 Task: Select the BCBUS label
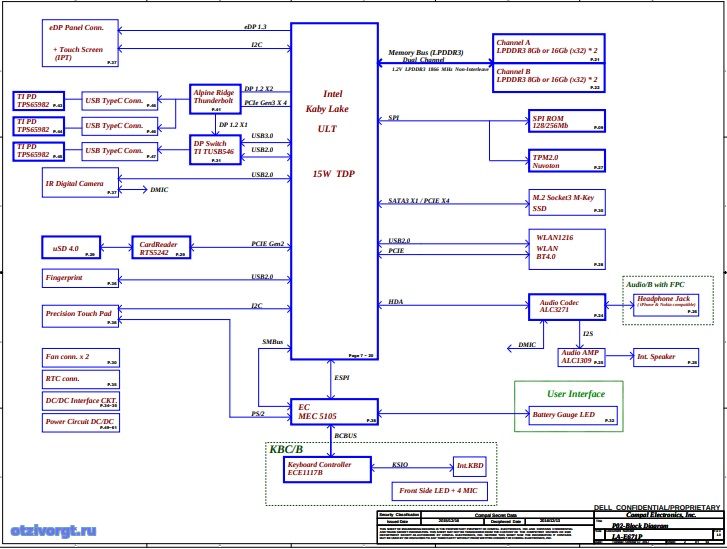coord(345,436)
